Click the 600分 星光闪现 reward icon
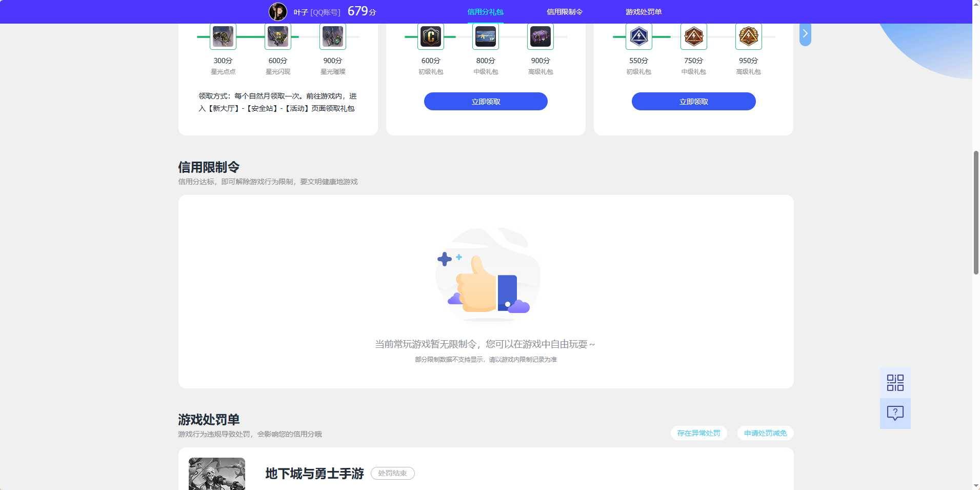This screenshot has height=490, width=980. [x=278, y=36]
